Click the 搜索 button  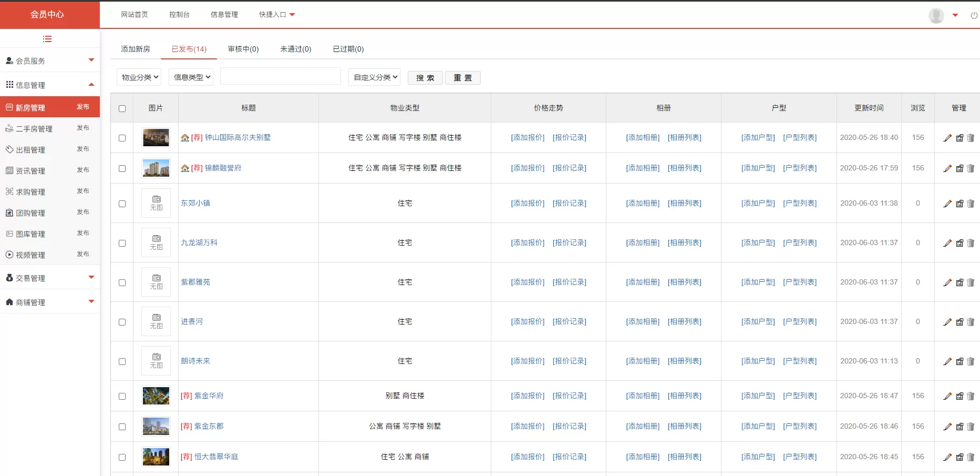point(425,78)
